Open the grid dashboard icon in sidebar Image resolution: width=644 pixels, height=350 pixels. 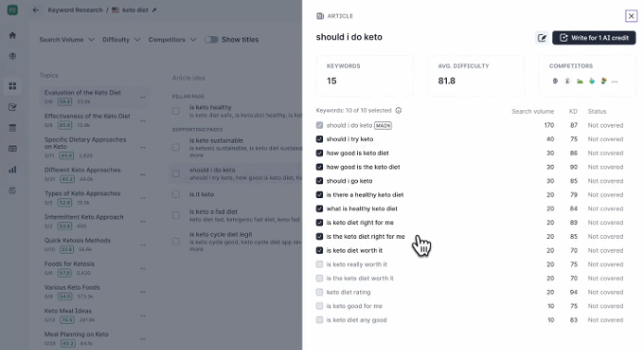tap(12, 86)
